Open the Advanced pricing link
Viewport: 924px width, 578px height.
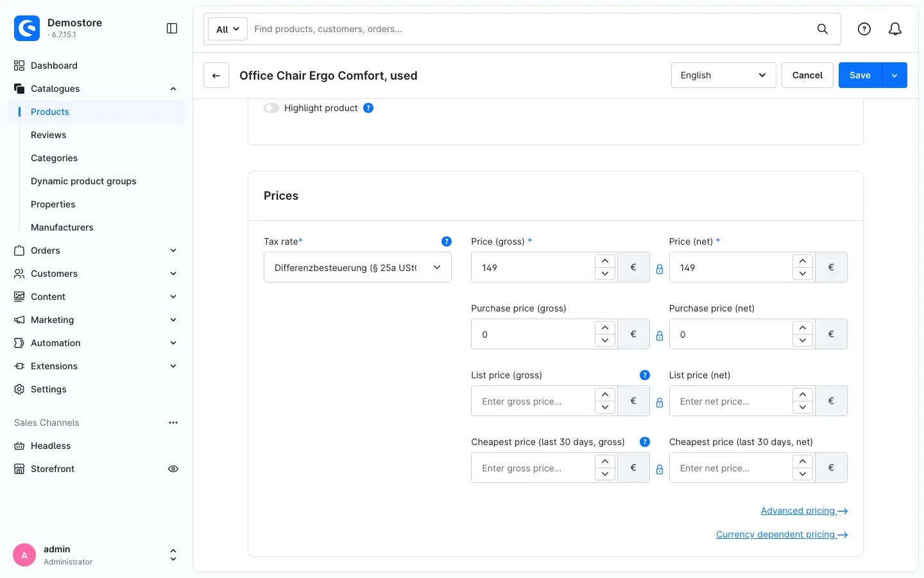click(x=804, y=511)
